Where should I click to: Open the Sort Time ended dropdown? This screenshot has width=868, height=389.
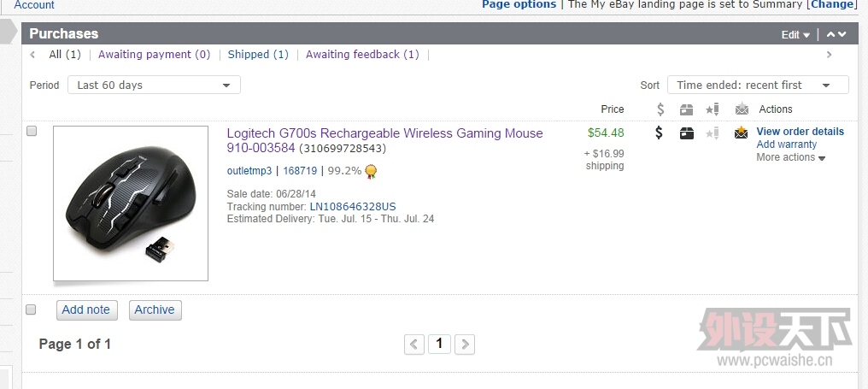758,85
